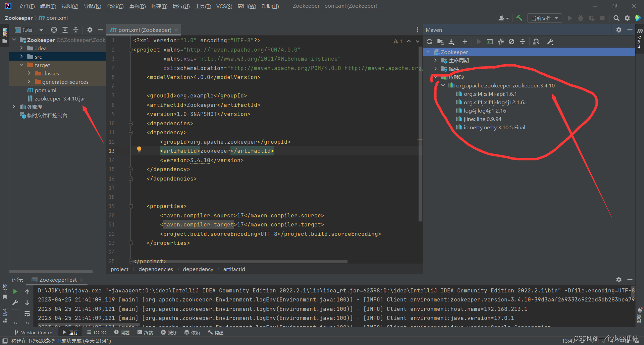Toggle soft-wrap in run console
This screenshot has height=345, width=644.
(x=27, y=314)
